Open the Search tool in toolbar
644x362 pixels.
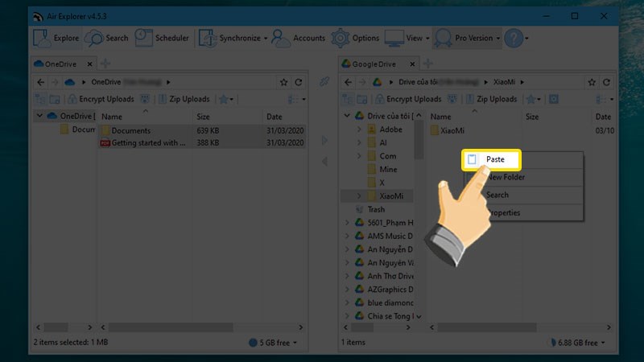pyautogui.click(x=107, y=38)
